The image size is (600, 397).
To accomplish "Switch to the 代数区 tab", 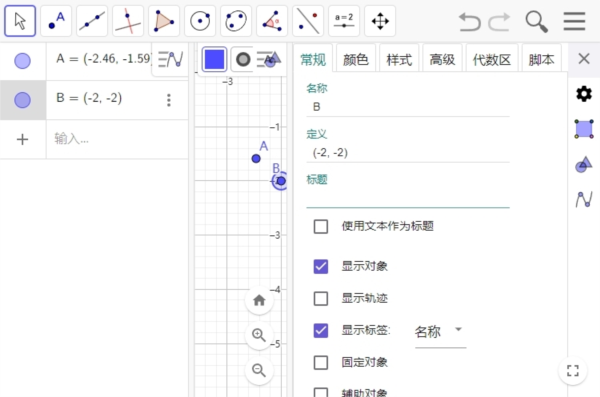I will pyautogui.click(x=492, y=60).
